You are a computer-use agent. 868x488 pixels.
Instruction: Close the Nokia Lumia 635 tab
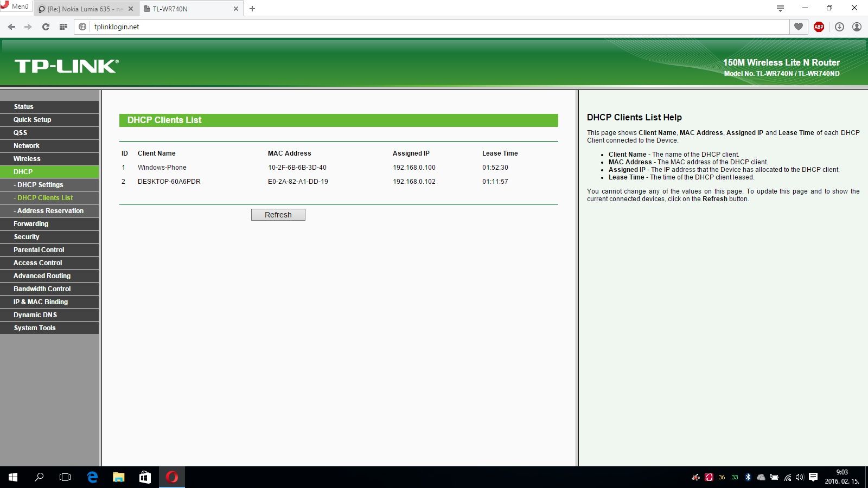[131, 9]
